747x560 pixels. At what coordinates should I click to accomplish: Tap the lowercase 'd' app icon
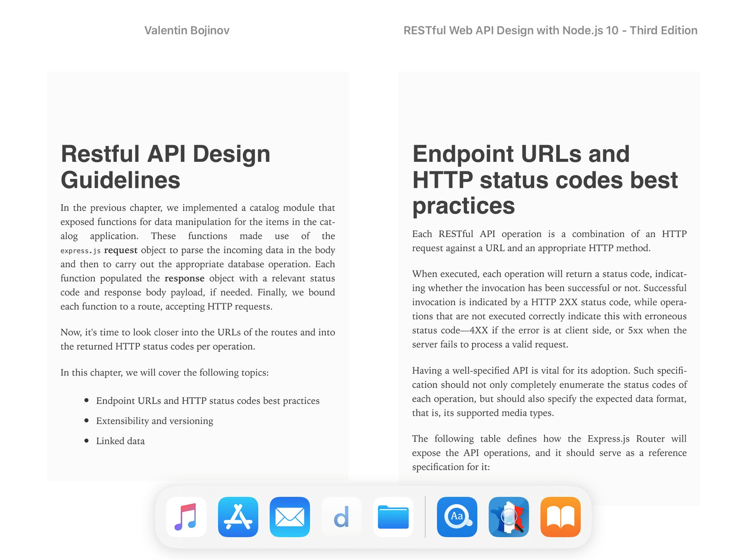tap(341, 517)
